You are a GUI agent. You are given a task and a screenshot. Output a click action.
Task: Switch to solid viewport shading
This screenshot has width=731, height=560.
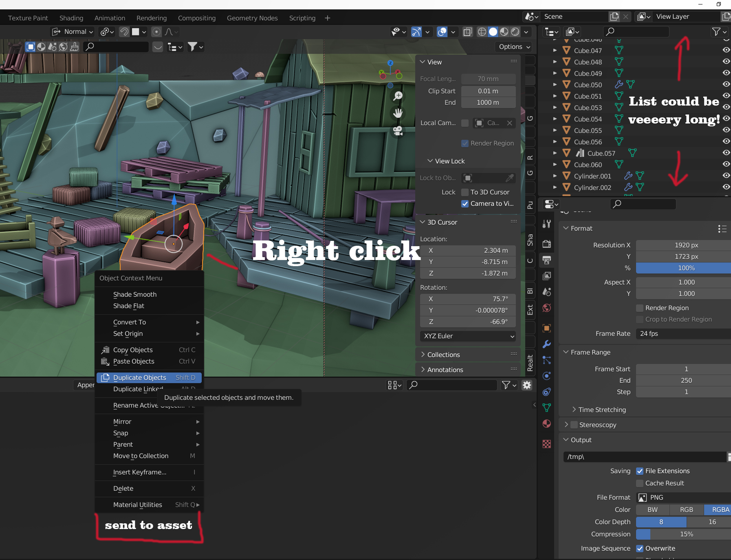(x=493, y=32)
